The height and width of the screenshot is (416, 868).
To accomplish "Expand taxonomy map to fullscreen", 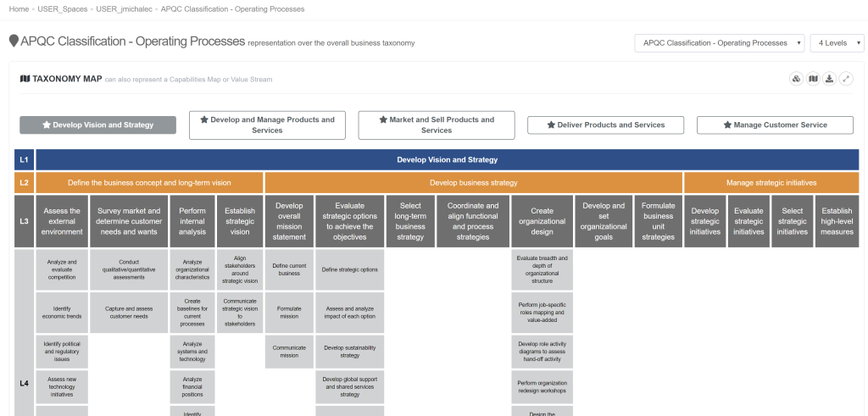I will tap(846, 79).
